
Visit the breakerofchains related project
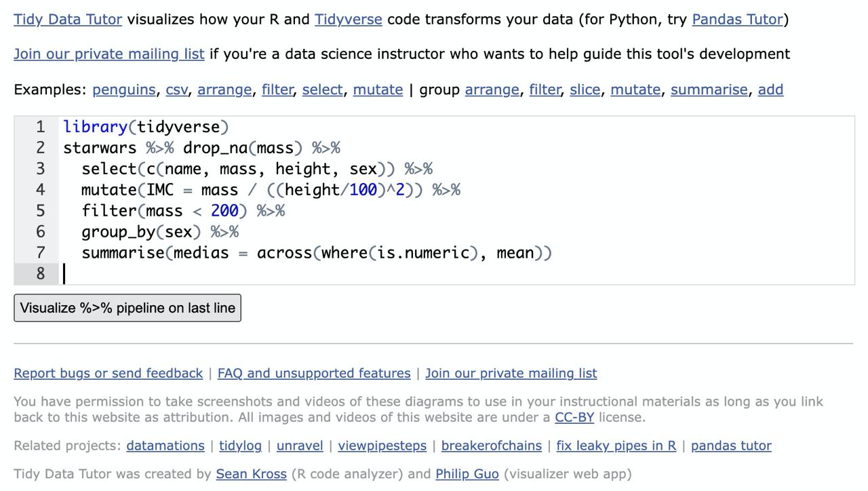coord(492,446)
